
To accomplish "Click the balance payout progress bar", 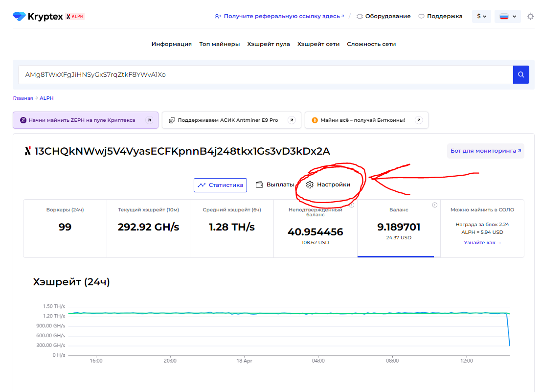I will 399,256.
